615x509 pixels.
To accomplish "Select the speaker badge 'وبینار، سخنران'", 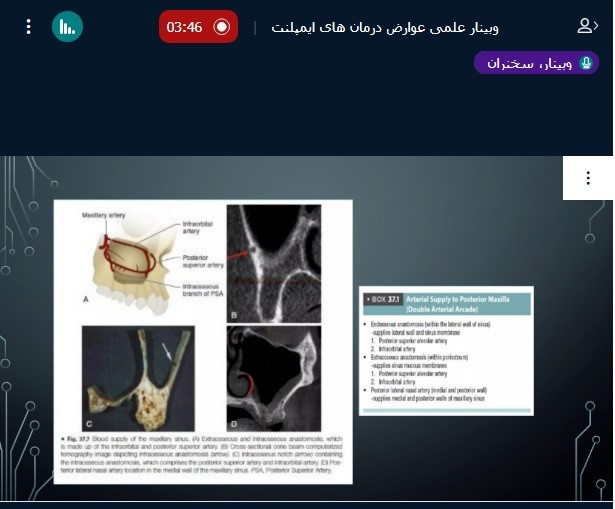I will [536, 63].
